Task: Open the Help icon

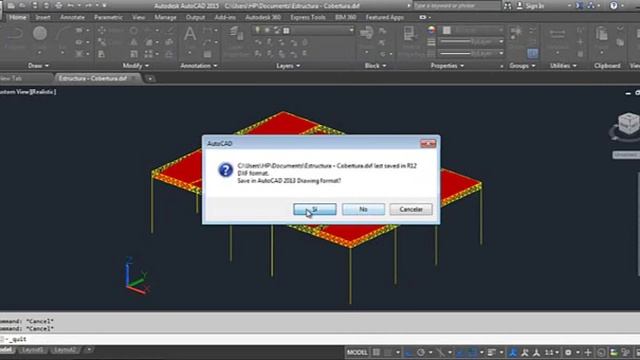Action: (613, 6)
